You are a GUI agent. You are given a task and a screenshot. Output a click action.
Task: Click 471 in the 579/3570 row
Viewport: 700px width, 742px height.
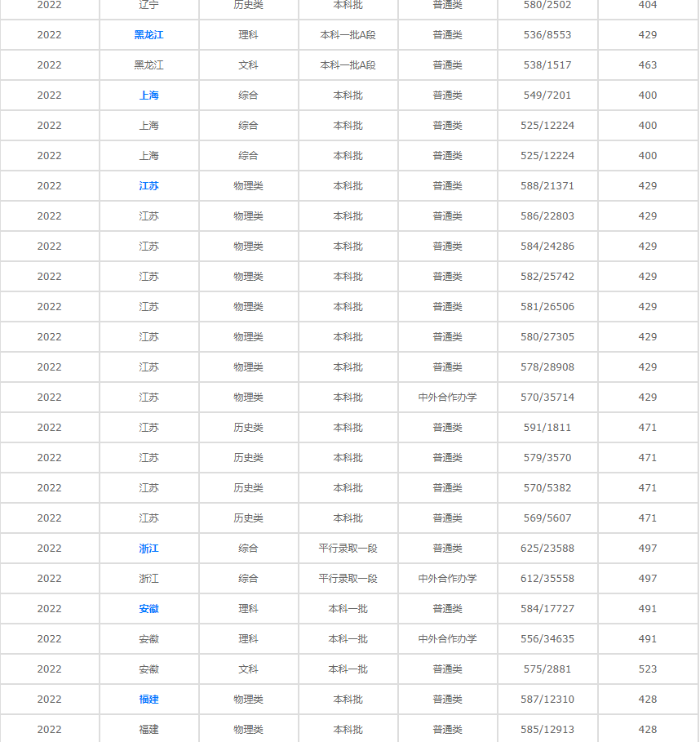648,458
